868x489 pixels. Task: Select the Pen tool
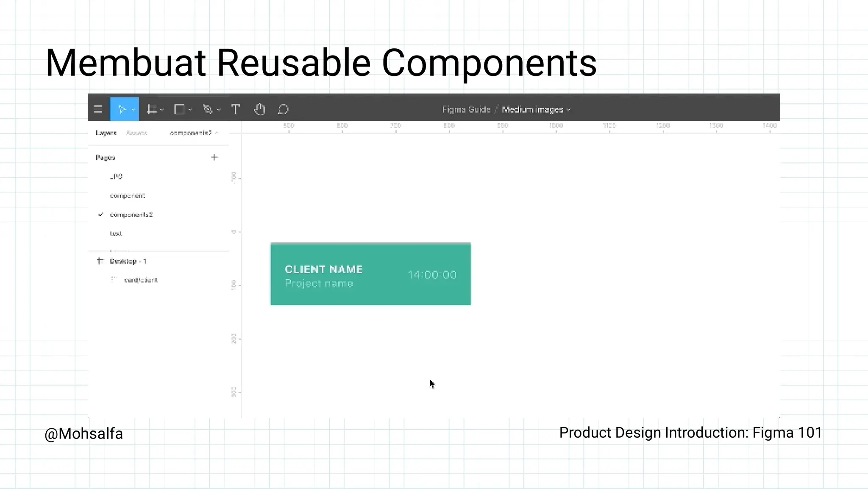tap(207, 109)
